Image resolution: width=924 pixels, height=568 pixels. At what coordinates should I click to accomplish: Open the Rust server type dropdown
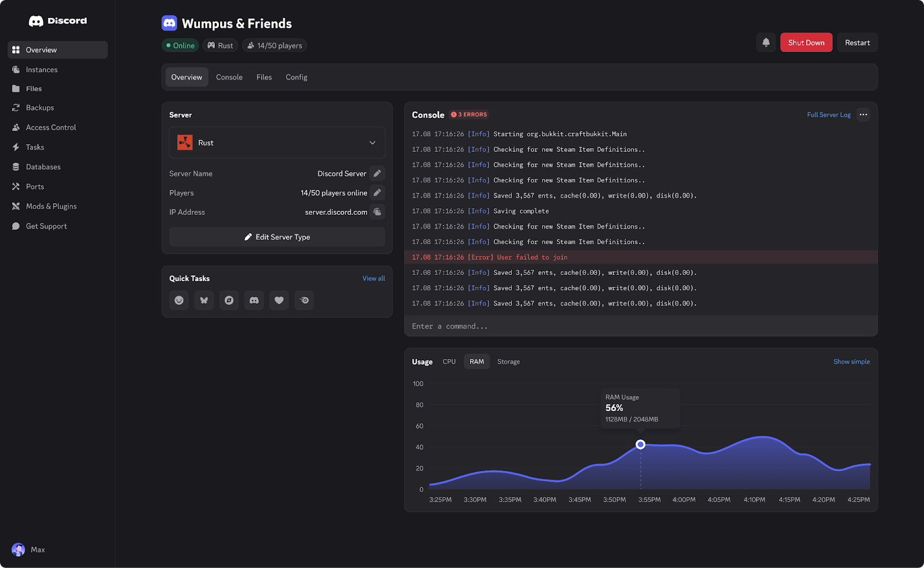pos(277,143)
